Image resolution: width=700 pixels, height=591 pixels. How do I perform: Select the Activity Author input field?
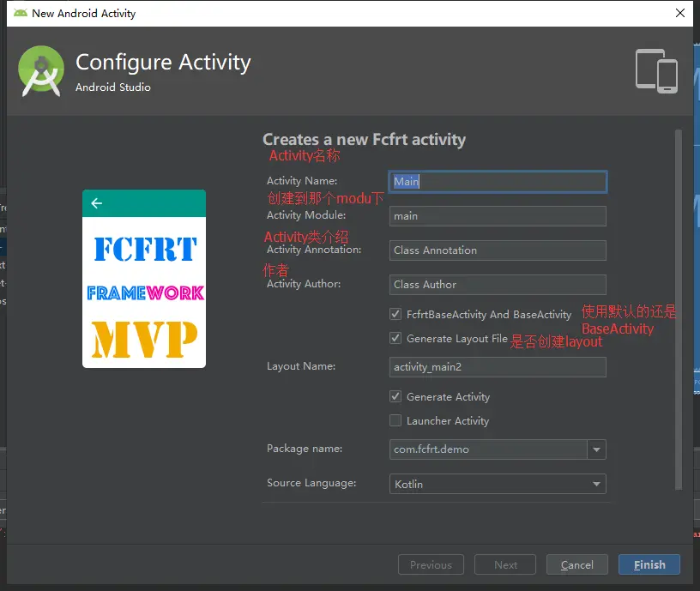[498, 285]
